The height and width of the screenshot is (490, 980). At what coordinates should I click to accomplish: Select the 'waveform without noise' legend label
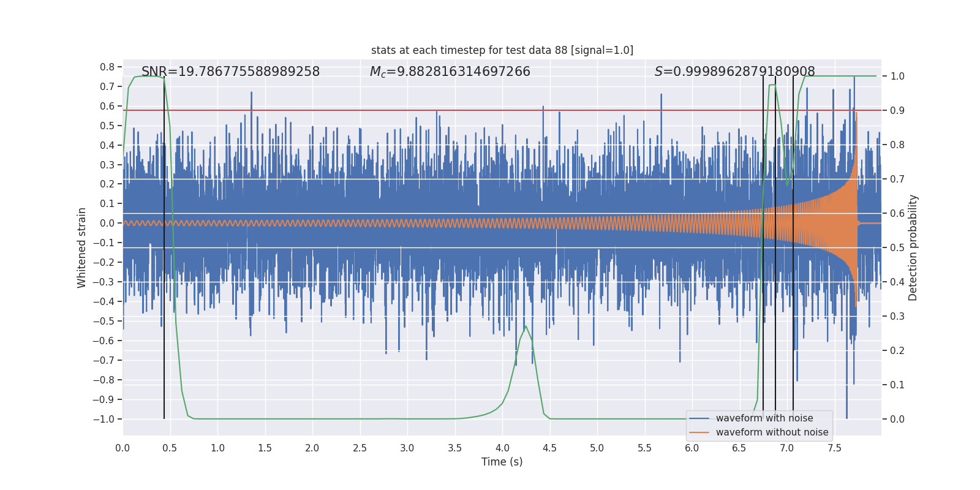click(x=772, y=432)
